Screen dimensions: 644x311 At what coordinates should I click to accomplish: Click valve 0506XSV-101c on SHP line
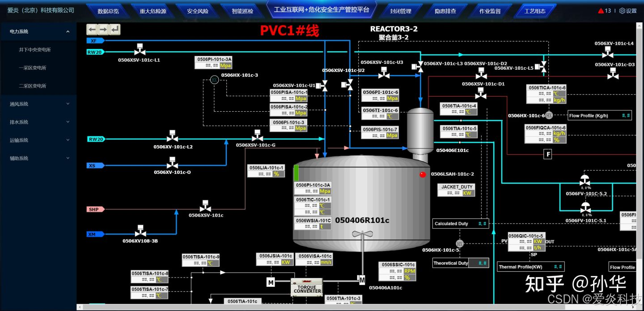point(205,206)
